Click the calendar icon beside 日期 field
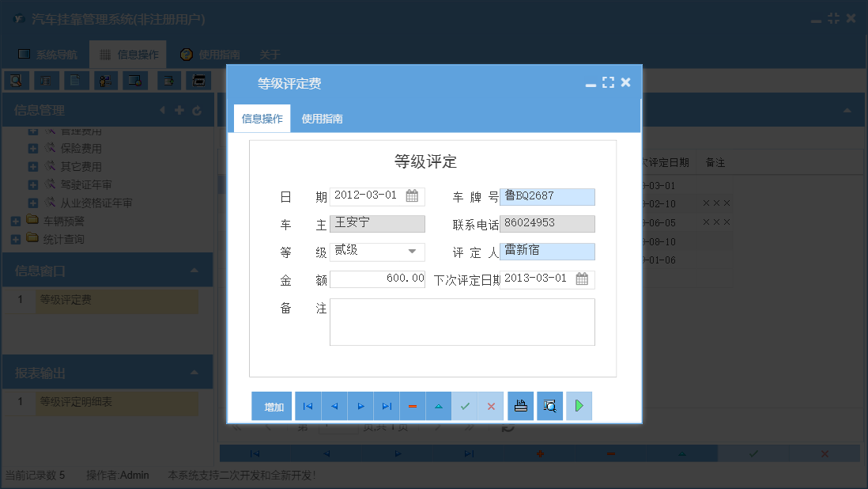The image size is (868, 489). pyautogui.click(x=412, y=196)
